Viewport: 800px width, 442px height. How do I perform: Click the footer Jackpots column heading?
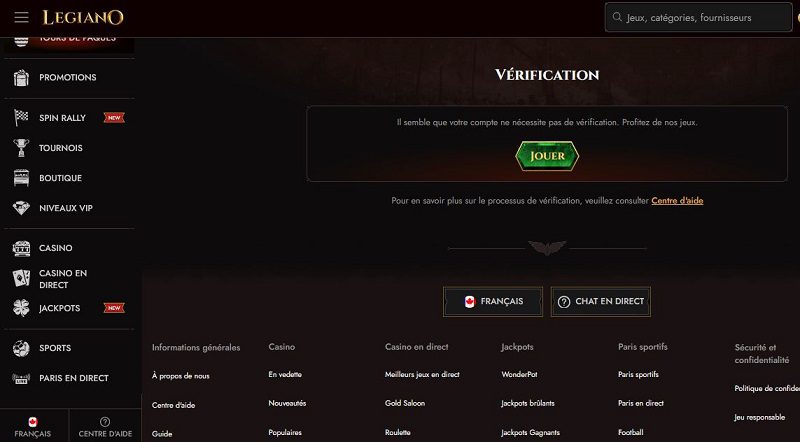(517, 347)
